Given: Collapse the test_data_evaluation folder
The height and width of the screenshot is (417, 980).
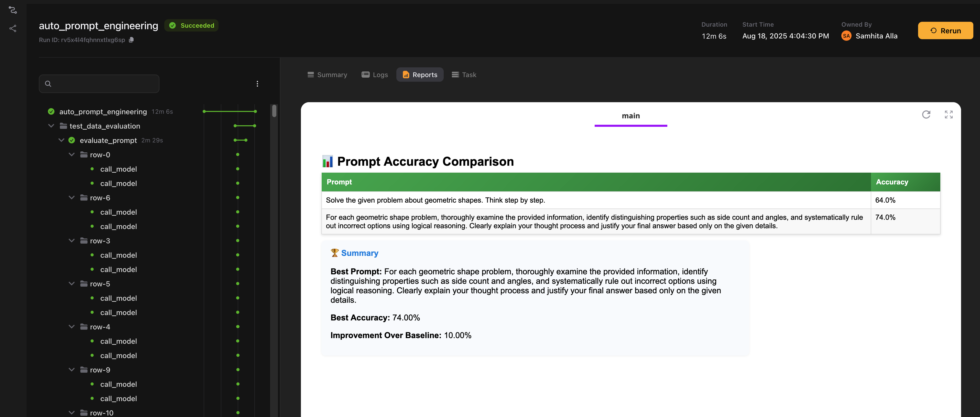Looking at the screenshot, I should [x=51, y=126].
